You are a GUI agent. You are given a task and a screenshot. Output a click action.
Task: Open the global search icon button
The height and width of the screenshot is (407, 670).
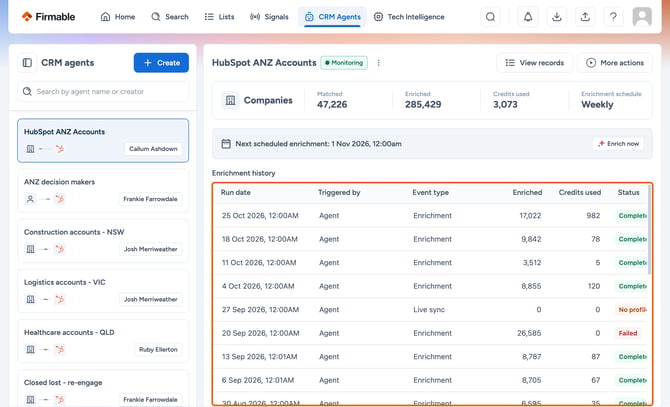coord(491,17)
